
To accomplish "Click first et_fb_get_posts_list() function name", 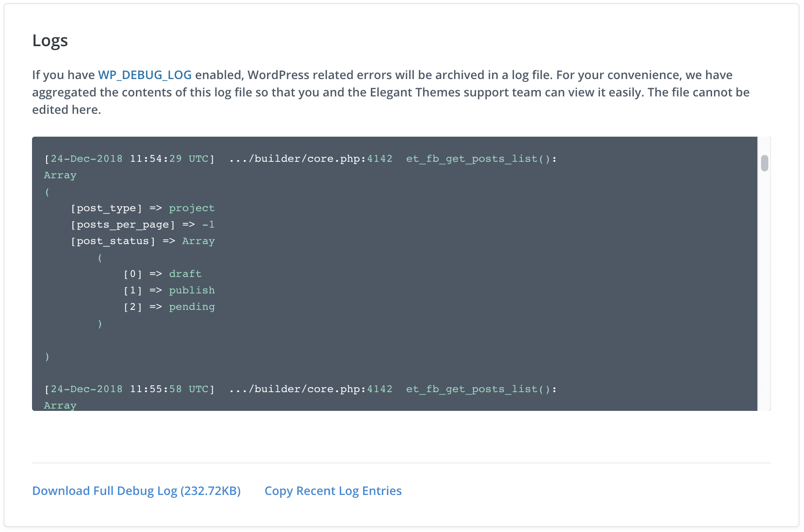I will pyautogui.click(x=481, y=159).
